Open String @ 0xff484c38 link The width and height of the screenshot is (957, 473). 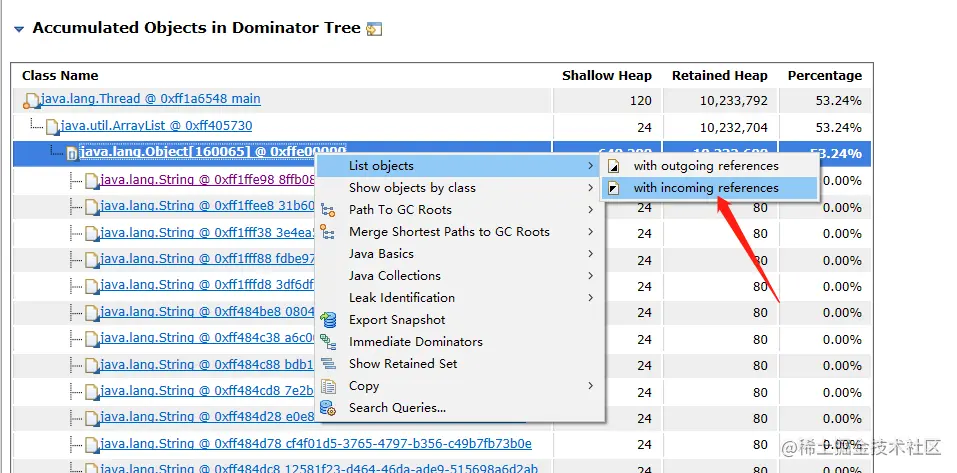tap(208, 338)
